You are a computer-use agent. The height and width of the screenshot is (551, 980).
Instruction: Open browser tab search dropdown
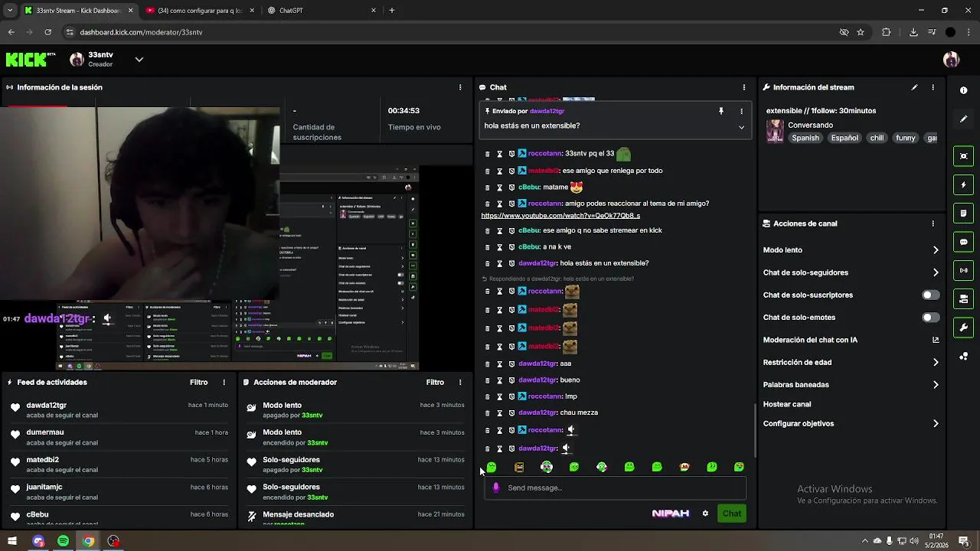click(x=10, y=11)
